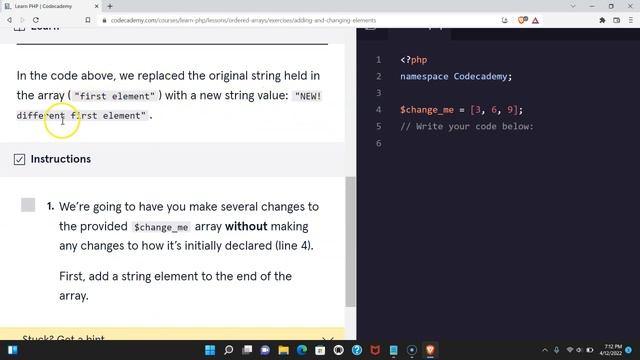Click the 'Write your code below' comment

(467, 127)
